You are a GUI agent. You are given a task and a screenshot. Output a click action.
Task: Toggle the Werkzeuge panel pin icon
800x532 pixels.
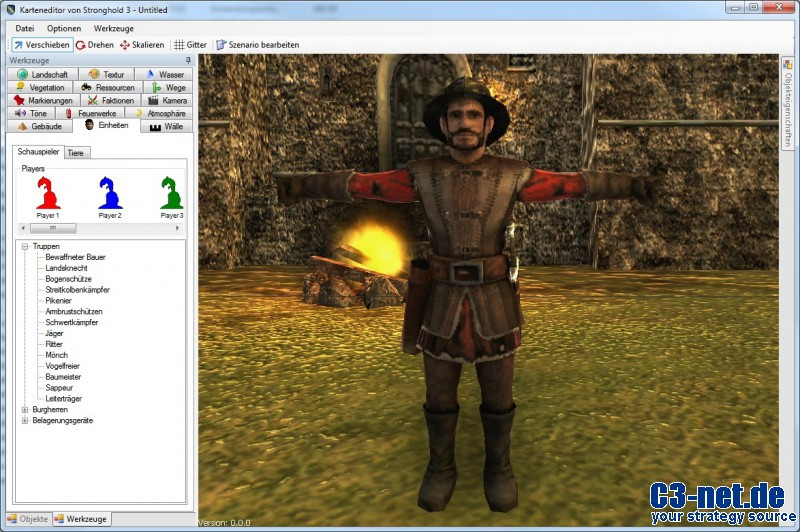click(x=188, y=60)
